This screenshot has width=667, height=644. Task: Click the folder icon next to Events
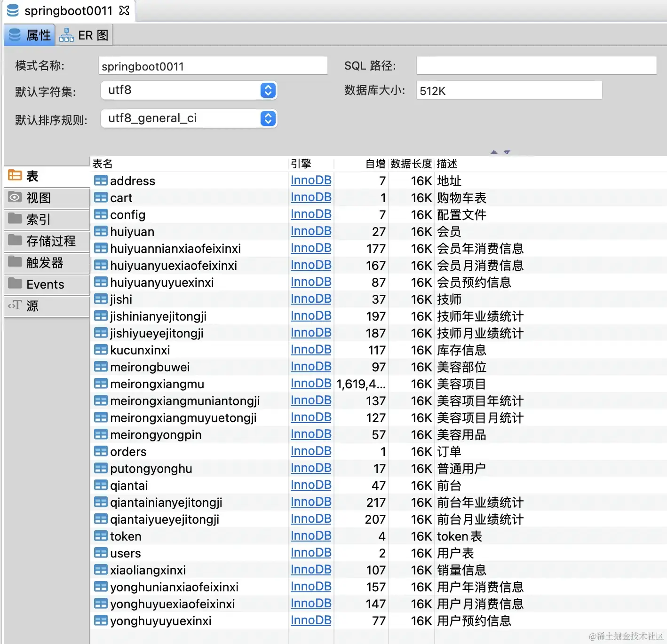[x=15, y=283]
